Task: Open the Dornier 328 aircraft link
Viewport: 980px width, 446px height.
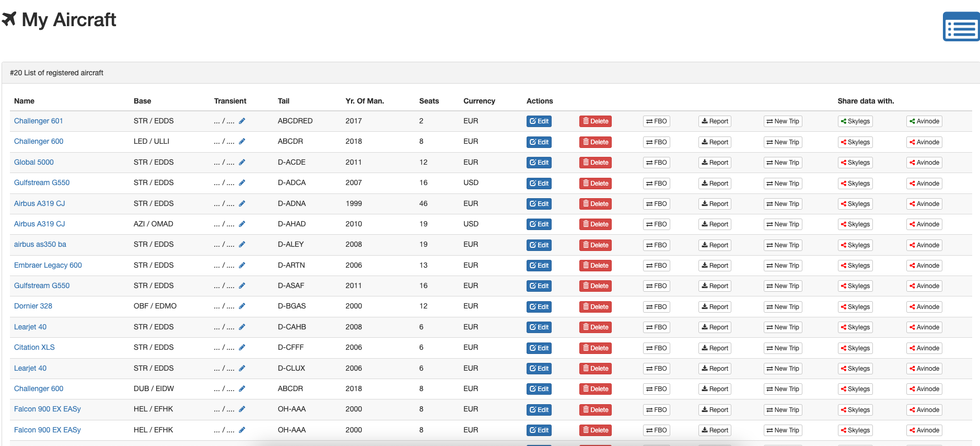Action: coord(33,306)
